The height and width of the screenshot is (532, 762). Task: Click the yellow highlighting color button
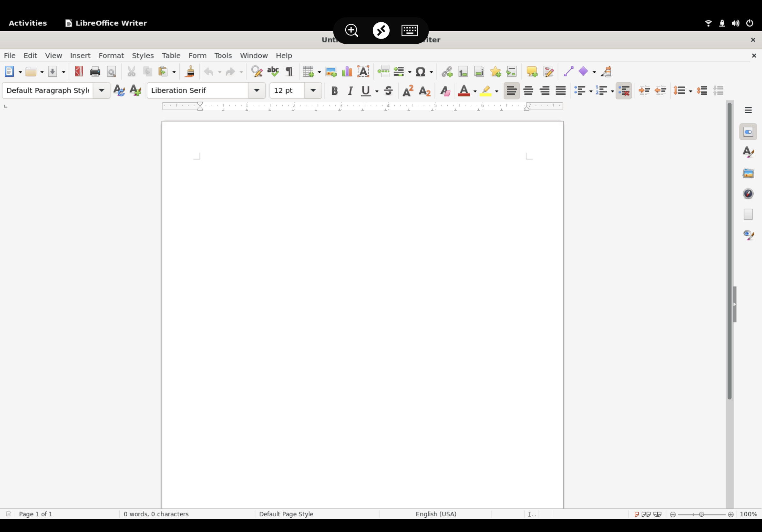486,91
